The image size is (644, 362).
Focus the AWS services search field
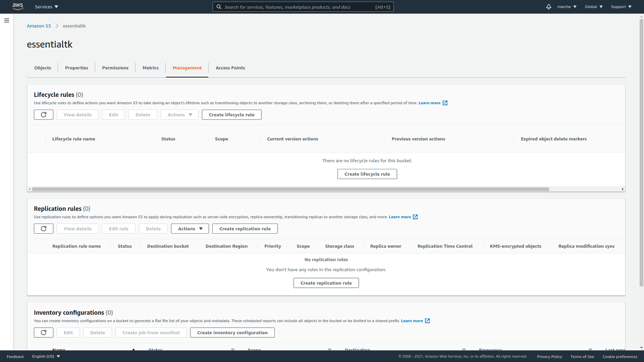click(x=303, y=7)
